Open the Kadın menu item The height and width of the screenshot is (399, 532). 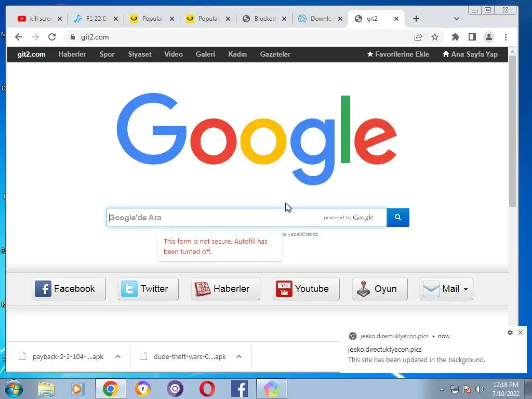(x=237, y=54)
